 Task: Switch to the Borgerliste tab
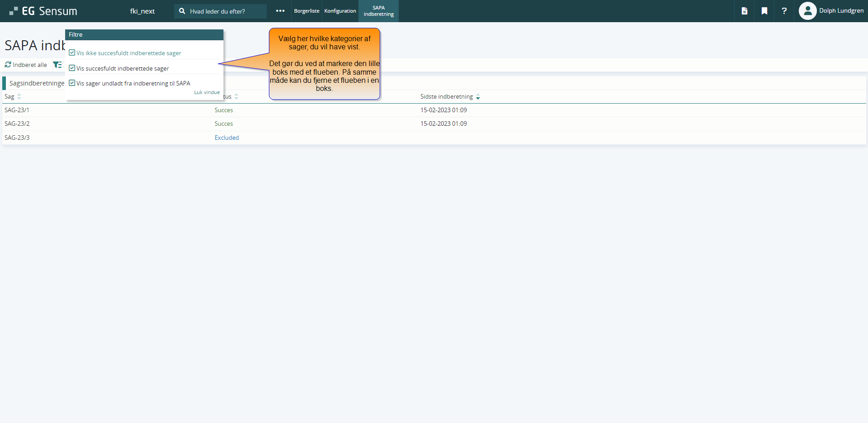click(x=306, y=11)
